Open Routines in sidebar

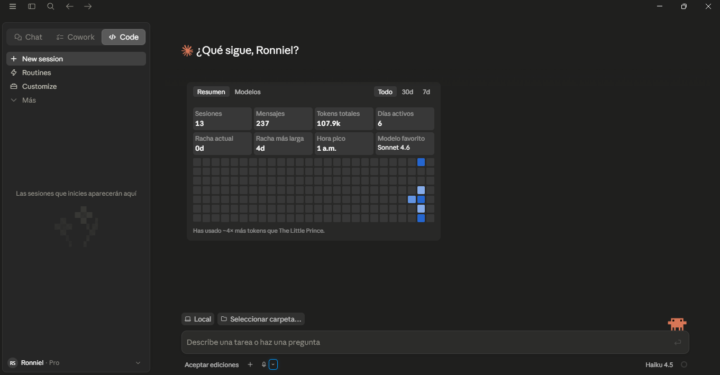coord(76,73)
